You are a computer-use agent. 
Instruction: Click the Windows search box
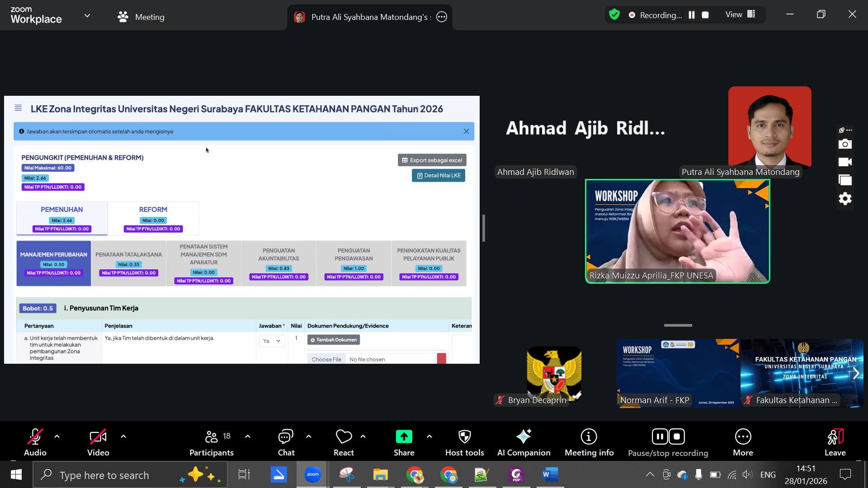click(104, 475)
